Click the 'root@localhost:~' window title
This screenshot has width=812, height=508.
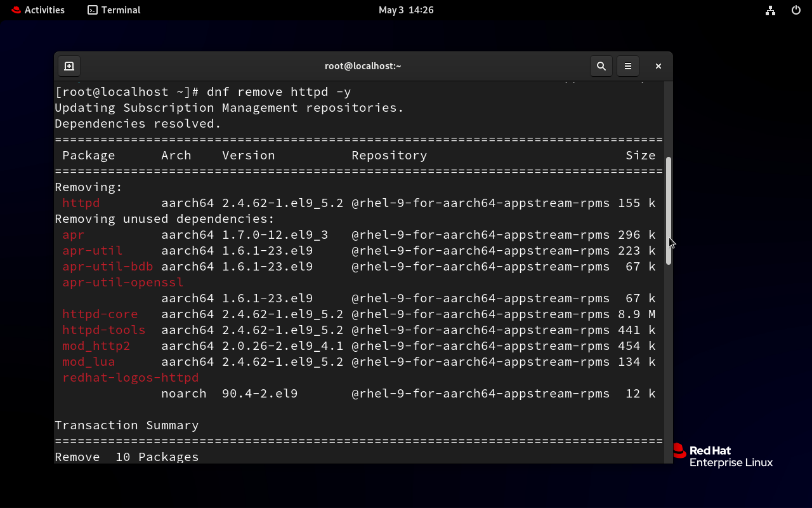click(363, 66)
